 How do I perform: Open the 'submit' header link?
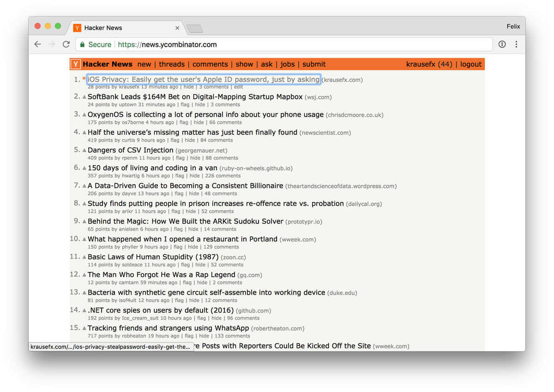coord(314,64)
